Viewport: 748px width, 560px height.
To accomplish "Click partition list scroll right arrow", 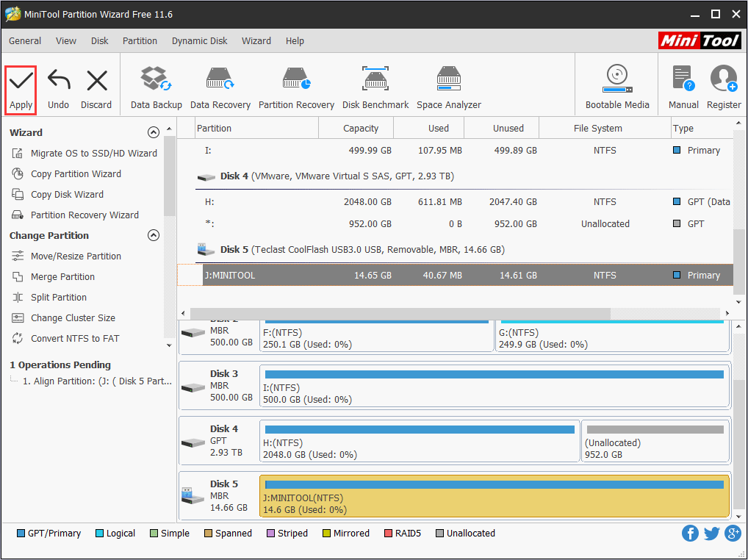I will pos(727,313).
